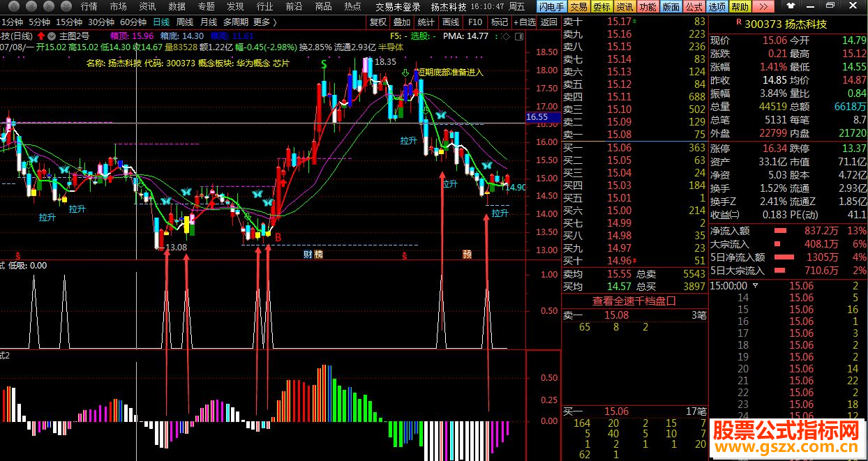868x461 pixels.
Task: Open F10 company info
Action: [475, 22]
